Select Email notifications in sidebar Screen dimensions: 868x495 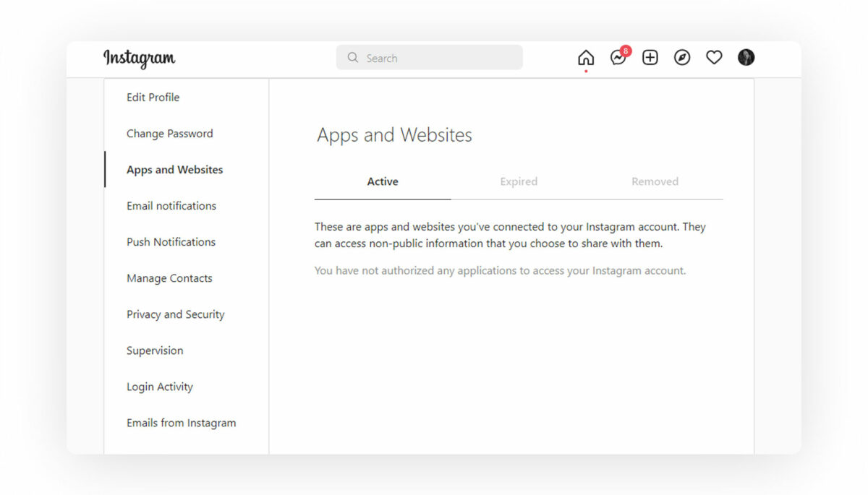click(x=171, y=205)
